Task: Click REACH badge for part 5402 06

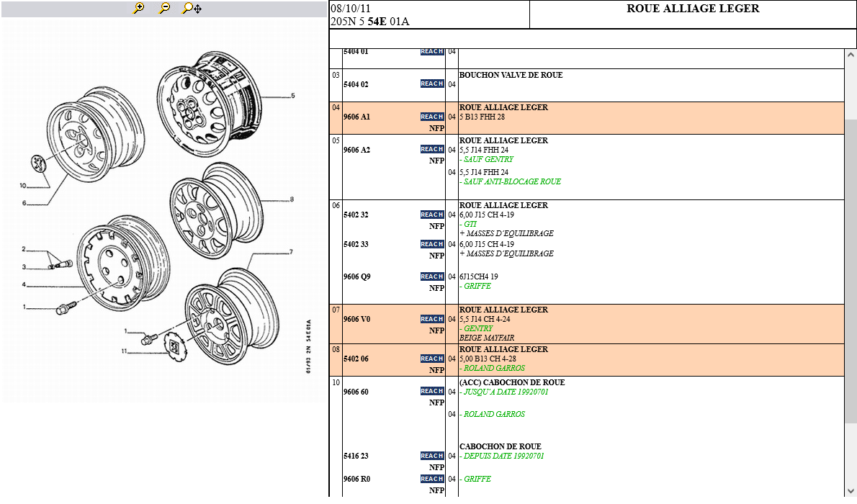Action: pos(432,359)
